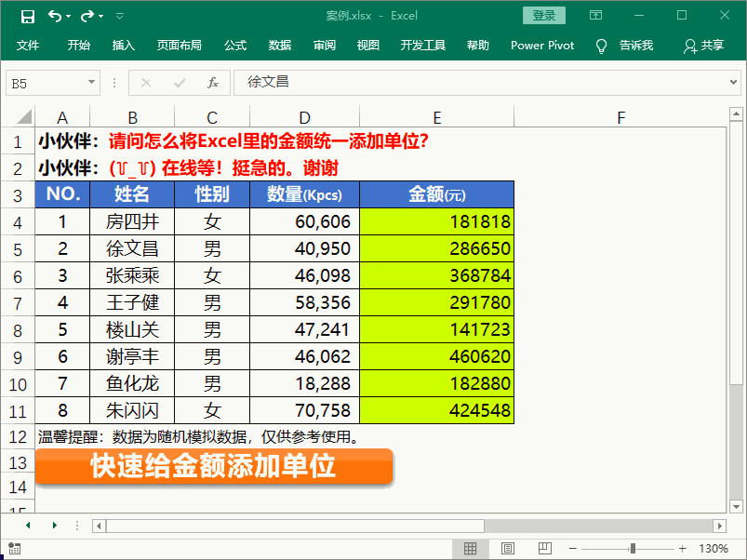Click cell with name 房四井
747x560 pixels.
point(132,221)
